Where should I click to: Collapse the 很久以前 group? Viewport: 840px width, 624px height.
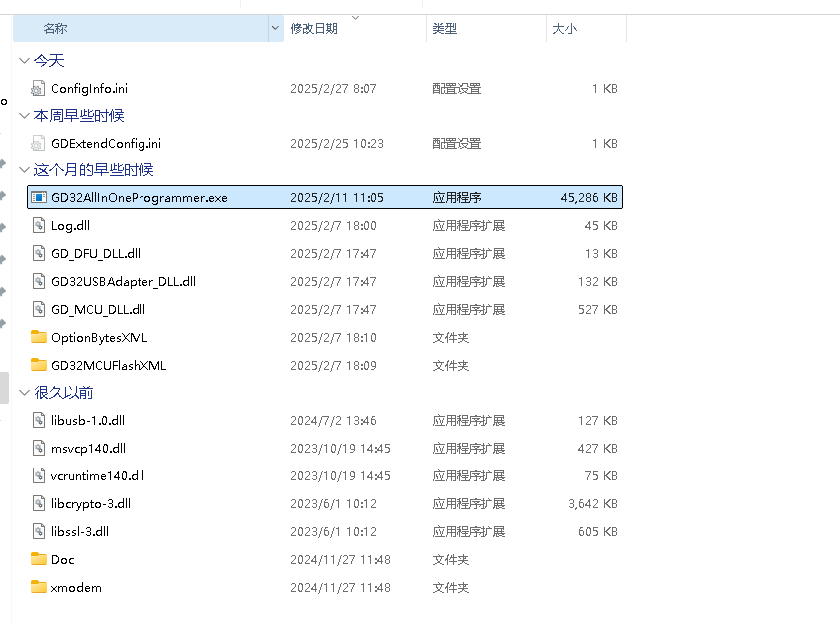pyautogui.click(x=24, y=393)
